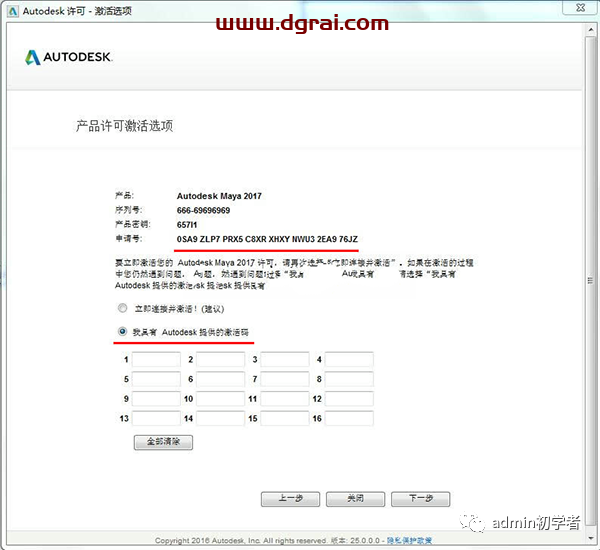Click the Autodesk icon in the title bar
Screen dimensions: 600x550
coord(13,11)
